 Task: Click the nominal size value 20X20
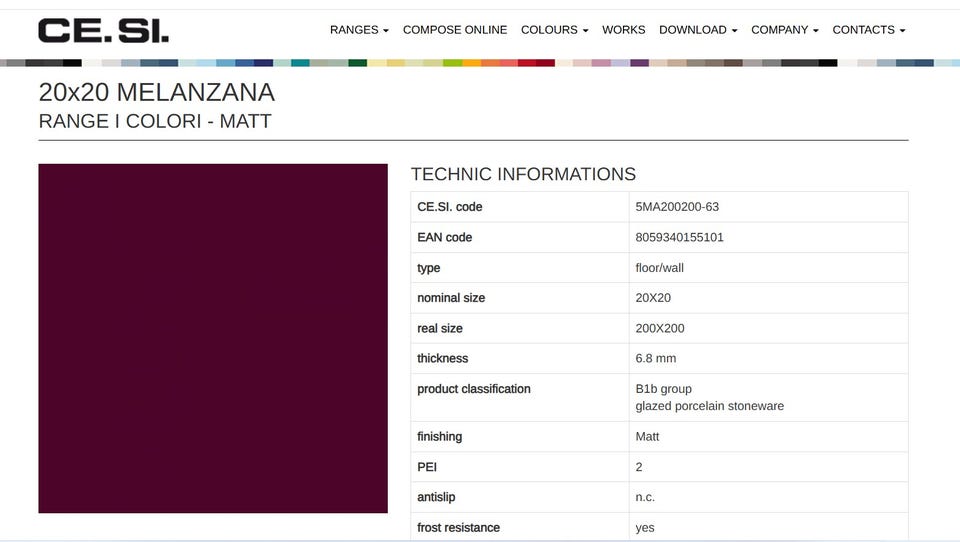click(653, 298)
